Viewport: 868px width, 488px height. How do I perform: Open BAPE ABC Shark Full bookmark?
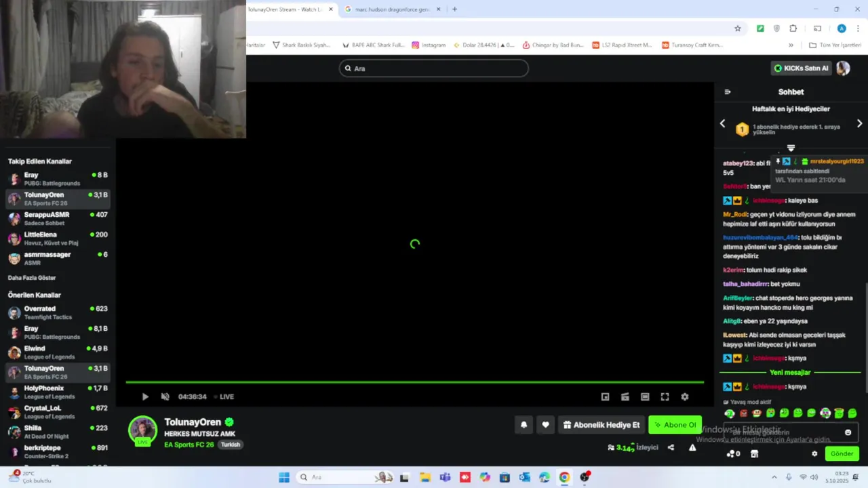point(373,45)
